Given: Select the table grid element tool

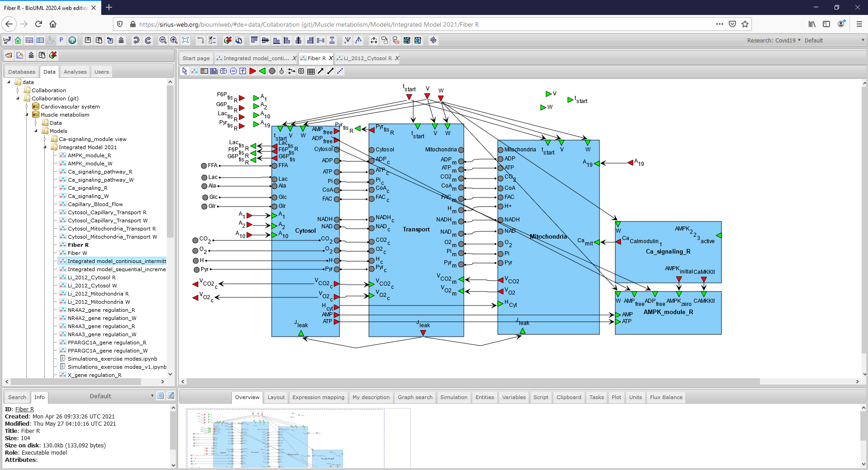Looking at the screenshot, I should coord(311,71).
